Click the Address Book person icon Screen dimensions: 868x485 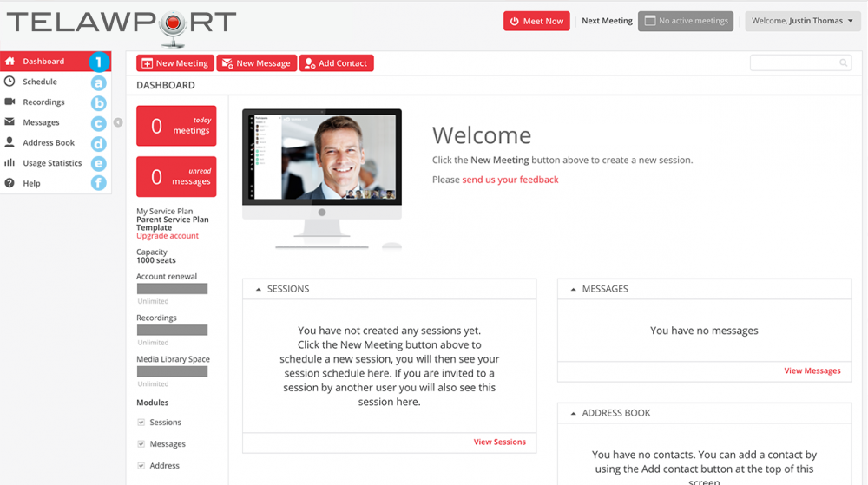(10, 142)
